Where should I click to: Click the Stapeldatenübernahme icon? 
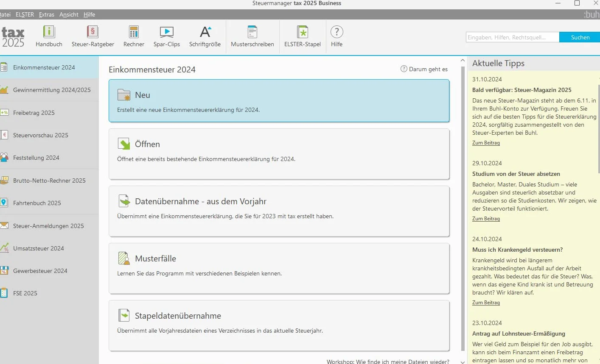pyautogui.click(x=124, y=315)
